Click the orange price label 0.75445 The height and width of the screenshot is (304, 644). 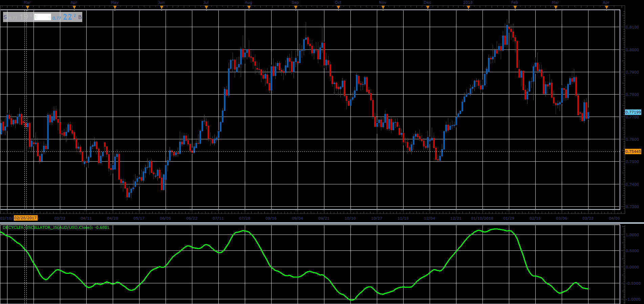pyautogui.click(x=633, y=151)
